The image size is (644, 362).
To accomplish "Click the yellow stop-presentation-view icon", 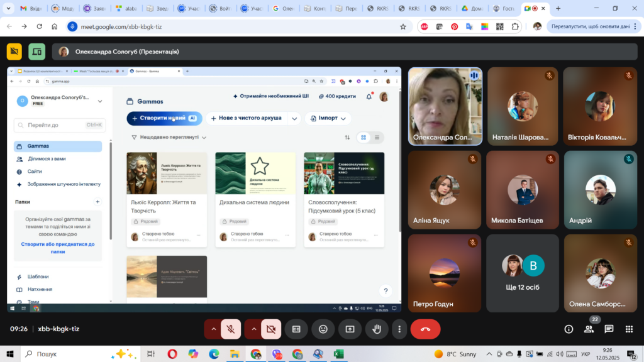I will pyautogui.click(x=14, y=52).
